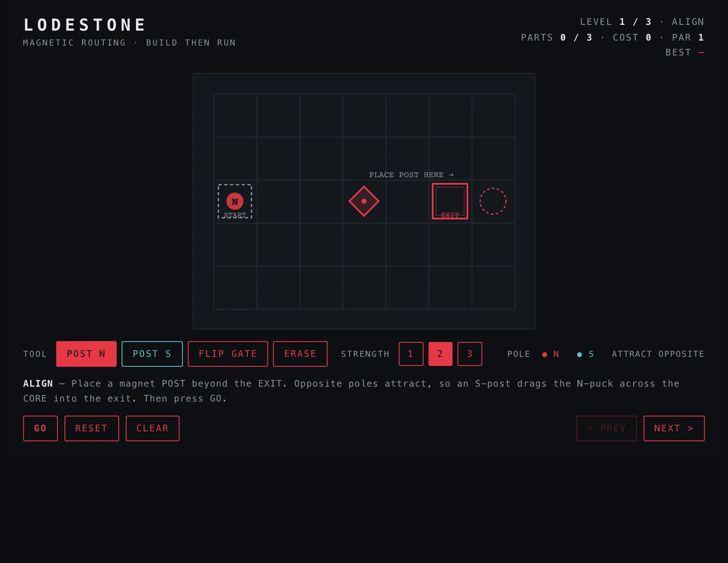Image resolution: width=728 pixels, height=563 pixels.
Task: Click the red N pole legend dot
Action: (x=545, y=354)
